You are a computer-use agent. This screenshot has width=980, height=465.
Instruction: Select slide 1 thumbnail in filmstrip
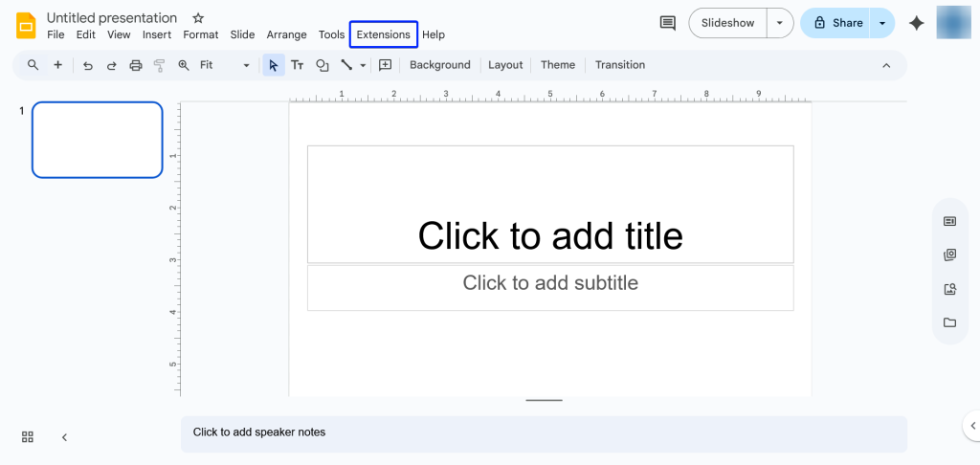98,140
